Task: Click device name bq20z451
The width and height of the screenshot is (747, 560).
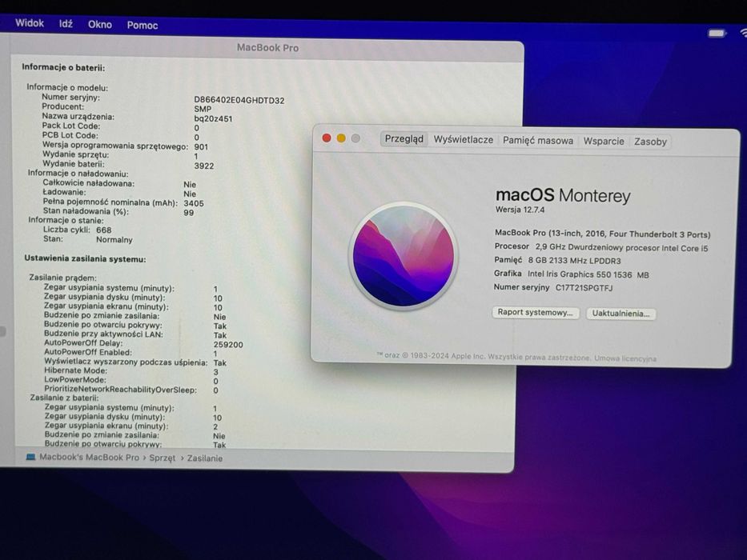Action: pos(213,118)
